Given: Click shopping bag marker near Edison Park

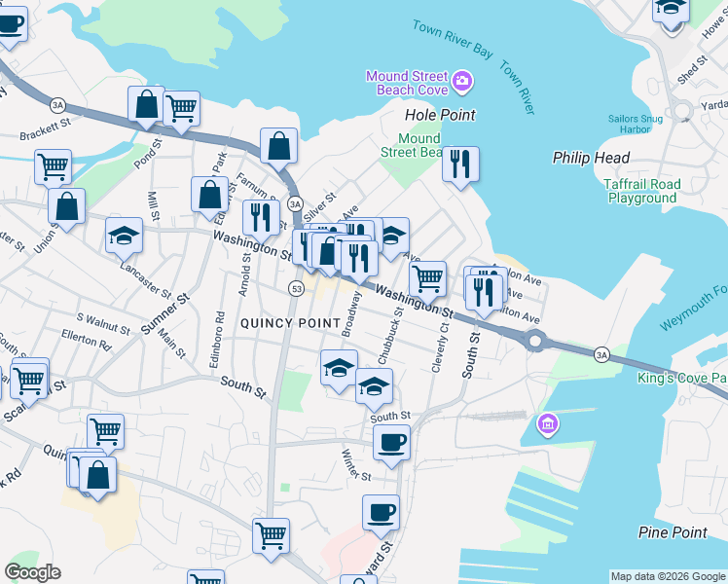Looking at the screenshot, I should pos(209,196).
